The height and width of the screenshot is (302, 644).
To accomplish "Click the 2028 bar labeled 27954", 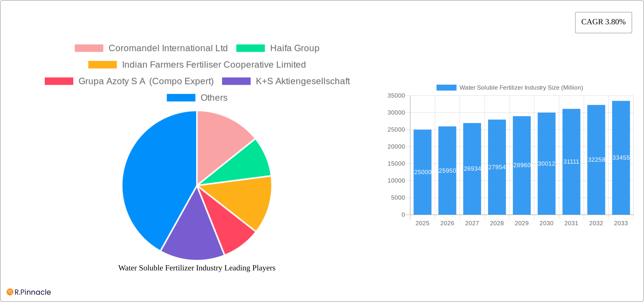I will [497, 167].
